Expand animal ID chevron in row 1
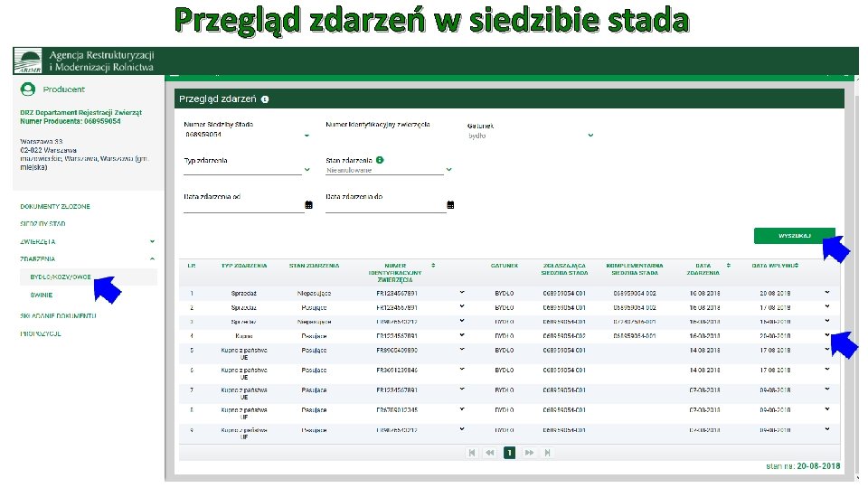868x488 pixels. click(462, 292)
